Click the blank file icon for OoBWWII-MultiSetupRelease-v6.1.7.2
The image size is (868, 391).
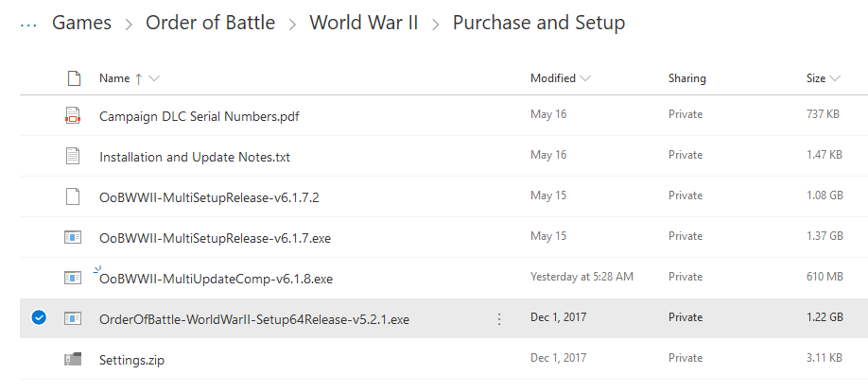pos(73,196)
